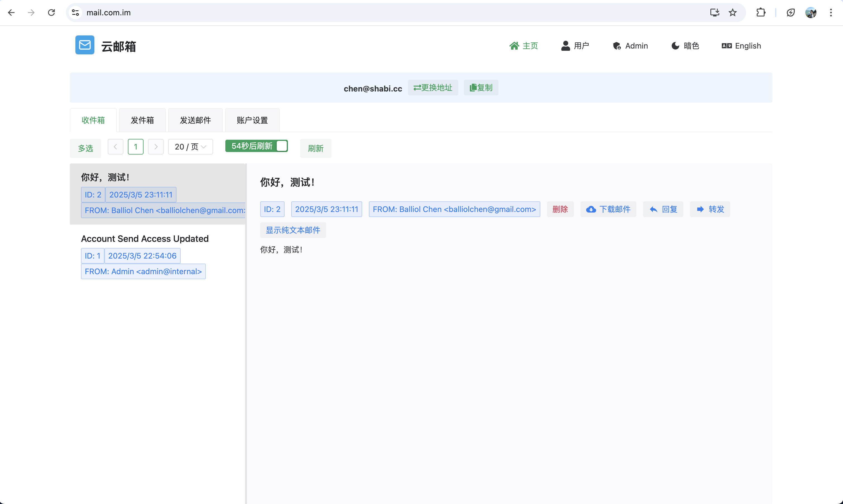Click the 云邮箱 envelope logo icon
This screenshot has height=504, width=843.
tap(85, 45)
